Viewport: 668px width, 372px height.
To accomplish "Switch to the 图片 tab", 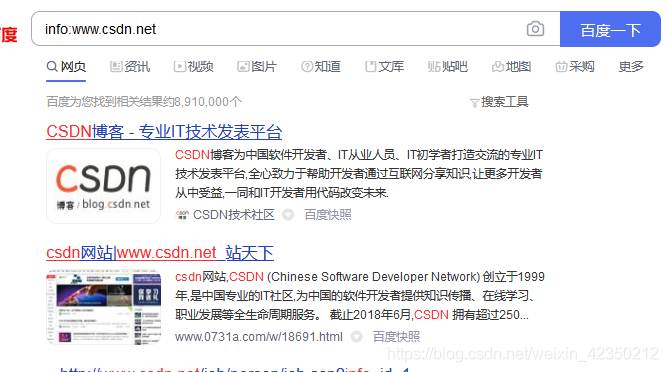I will [257, 67].
